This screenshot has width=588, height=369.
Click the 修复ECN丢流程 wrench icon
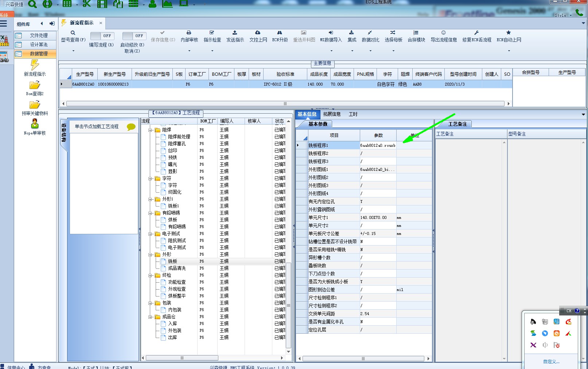(x=476, y=32)
